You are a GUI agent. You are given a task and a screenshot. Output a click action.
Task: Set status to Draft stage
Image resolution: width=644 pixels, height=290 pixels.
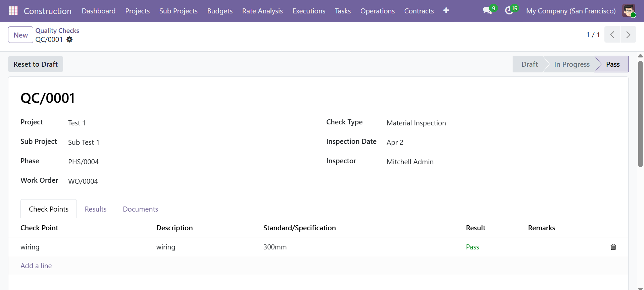click(x=529, y=64)
